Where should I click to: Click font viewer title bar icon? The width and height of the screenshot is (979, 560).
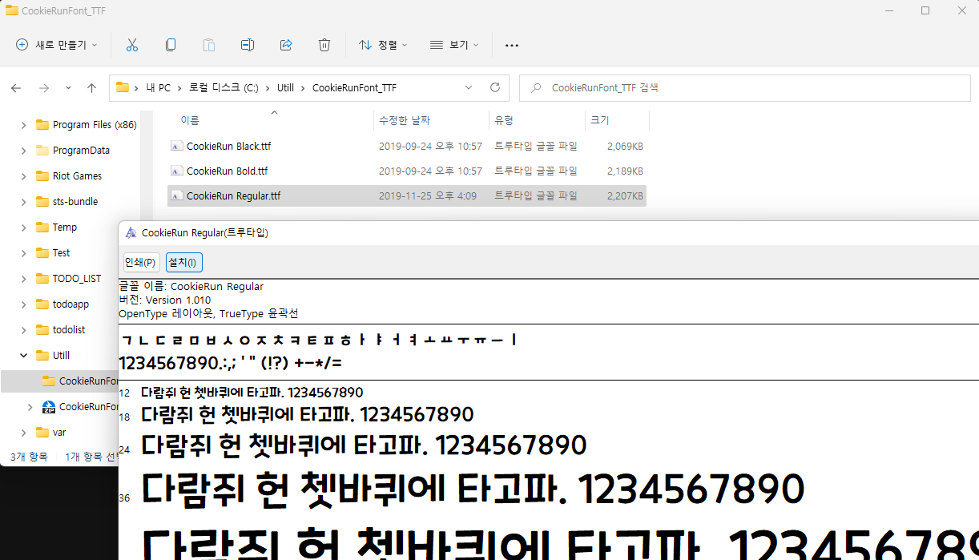pos(131,233)
